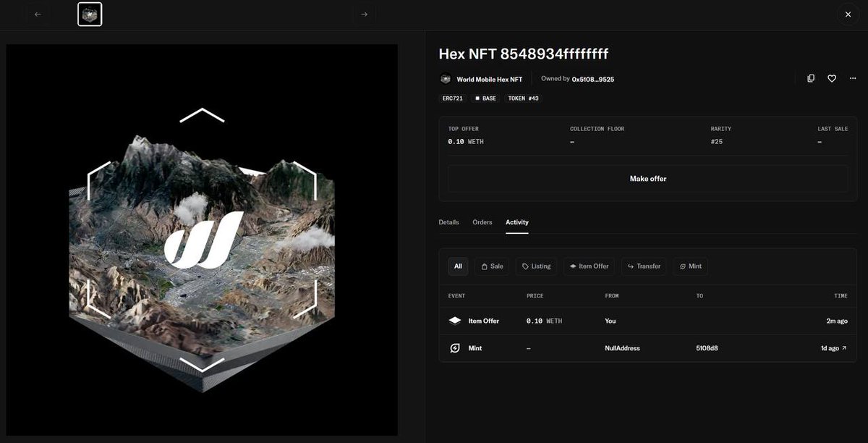Click the Hex NFT 8548934ffffffff title

click(524, 54)
